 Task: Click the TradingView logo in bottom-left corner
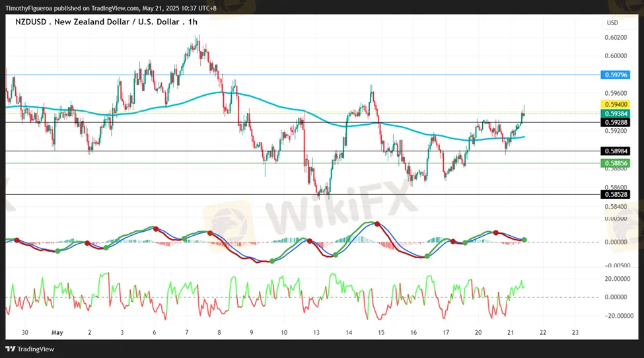pos(30,349)
